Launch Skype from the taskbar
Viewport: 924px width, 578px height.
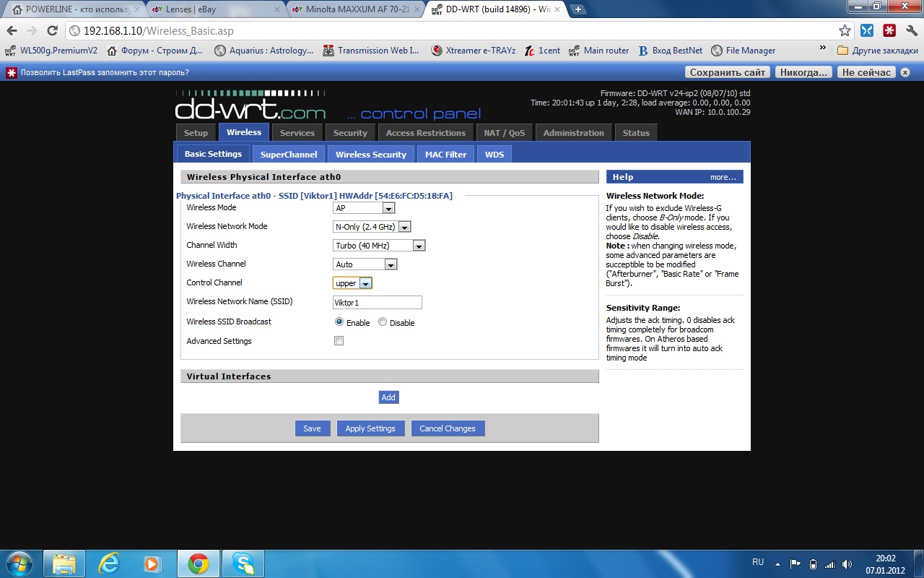pos(243,564)
